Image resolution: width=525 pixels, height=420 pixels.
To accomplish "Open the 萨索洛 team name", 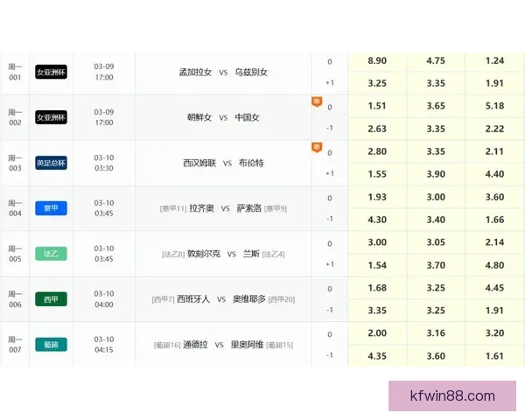I will click(x=249, y=208).
